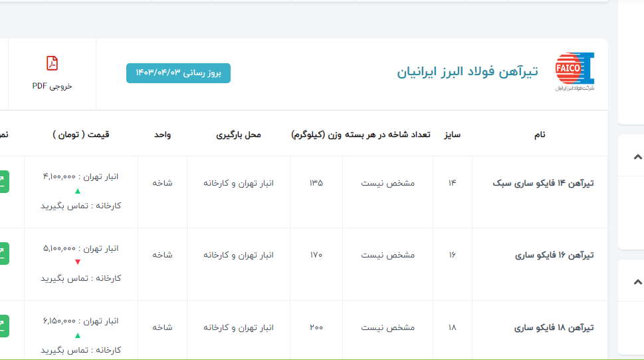The width and height of the screenshot is (644, 360).
Task: Click the red down arrow under the ۵,۱۰۰,۰۰۰ price
Action: click(x=78, y=262)
